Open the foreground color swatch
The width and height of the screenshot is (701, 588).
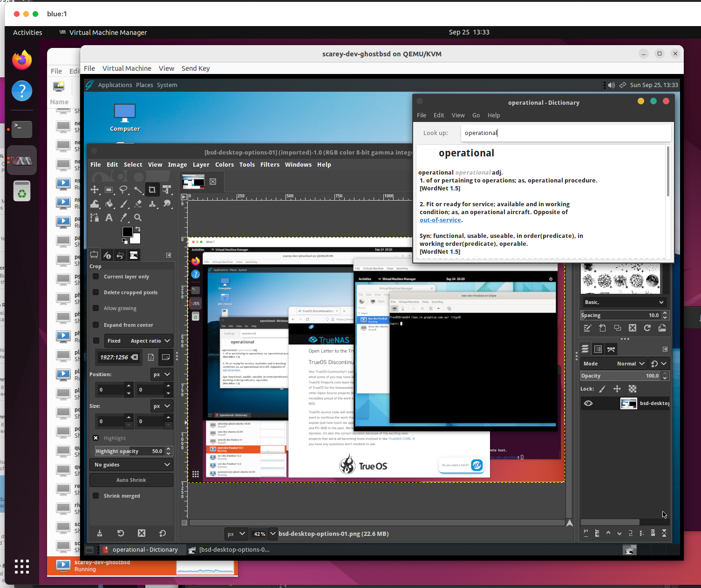coord(127,231)
